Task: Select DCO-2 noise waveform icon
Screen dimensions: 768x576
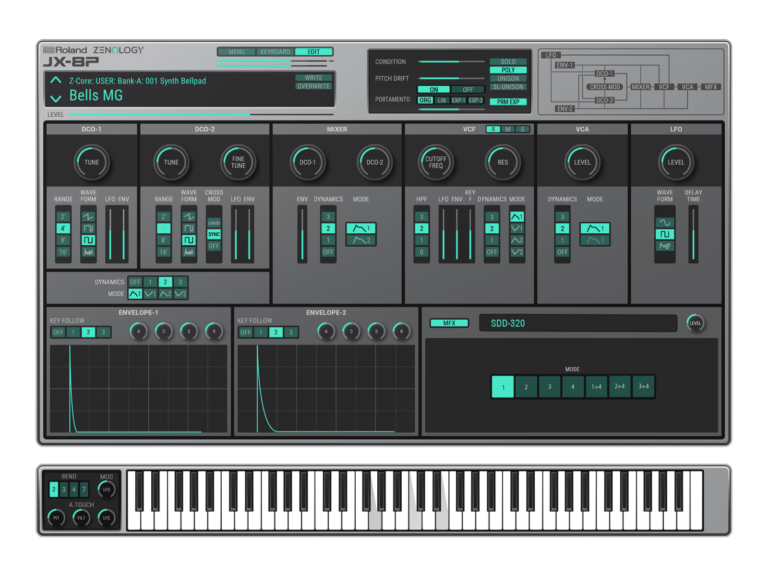Action: (x=189, y=252)
